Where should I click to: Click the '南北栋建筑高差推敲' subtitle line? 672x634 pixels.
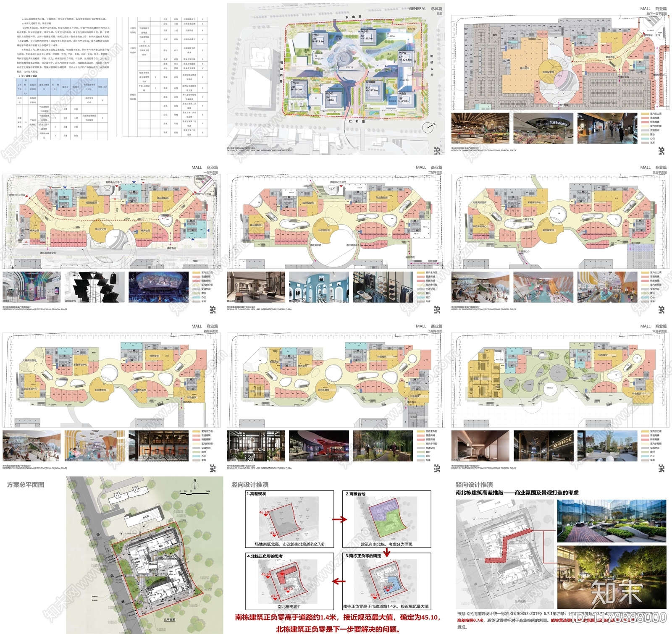(x=517, y=493)
